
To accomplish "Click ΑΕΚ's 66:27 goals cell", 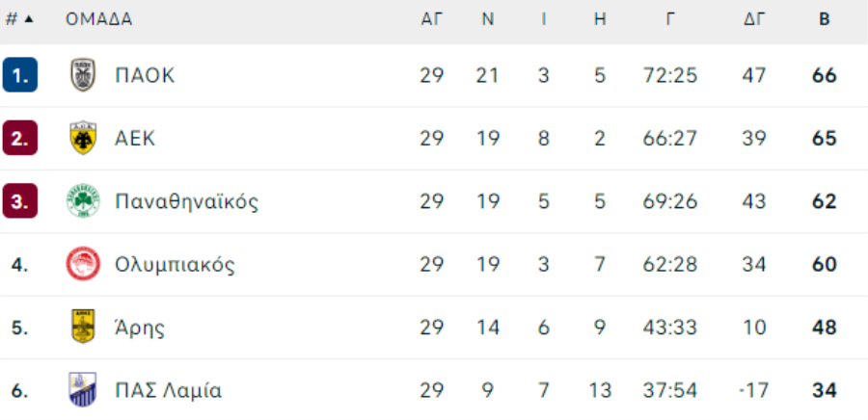I will coord(669,139).
